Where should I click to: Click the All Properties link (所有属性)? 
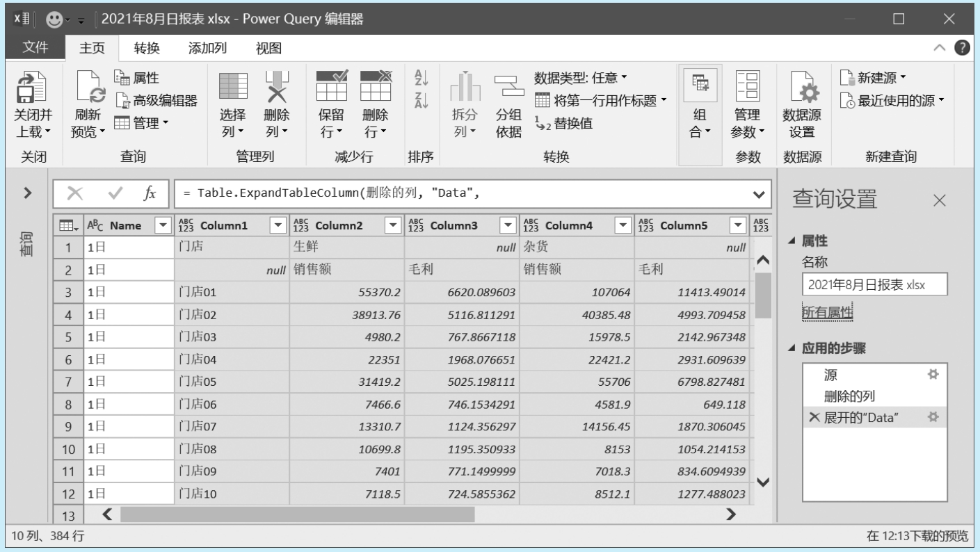tap(827, 313)
